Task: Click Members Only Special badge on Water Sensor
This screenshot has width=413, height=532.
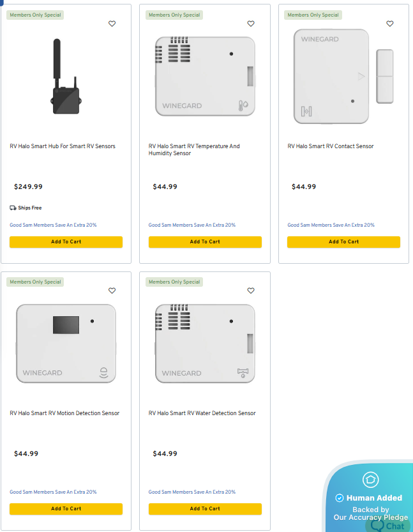Action: (174, 282)
